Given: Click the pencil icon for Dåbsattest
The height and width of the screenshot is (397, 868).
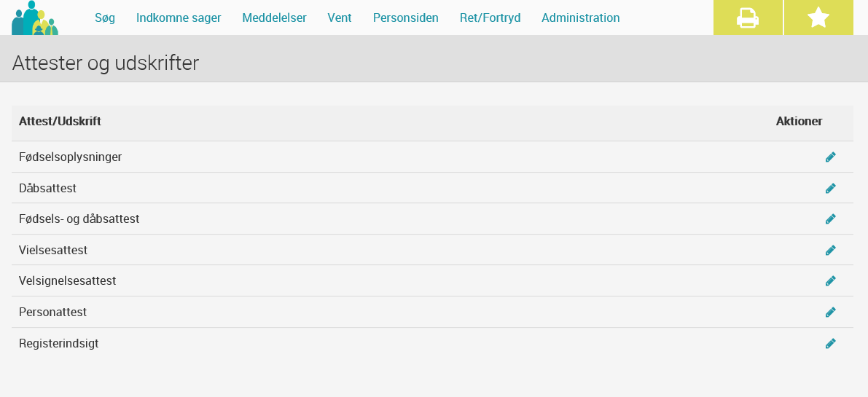Looking at the screenshot, I should (x=830, y=189).
